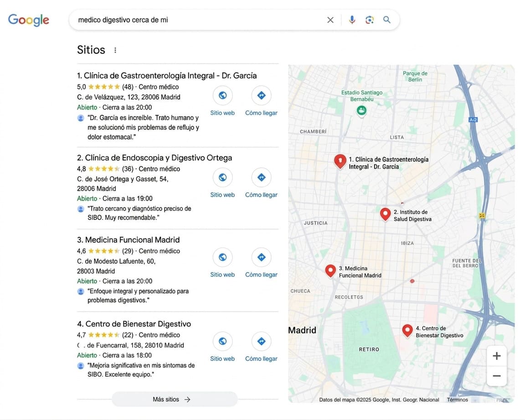Clear the search query with X
This screenshot has width=525, height=420.
click(330, 20)
